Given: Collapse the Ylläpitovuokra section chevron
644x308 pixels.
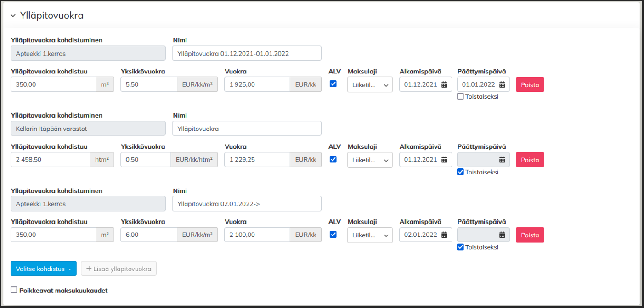Looking at the screenshot, I should pyautogui.click(x=13, y=16).
